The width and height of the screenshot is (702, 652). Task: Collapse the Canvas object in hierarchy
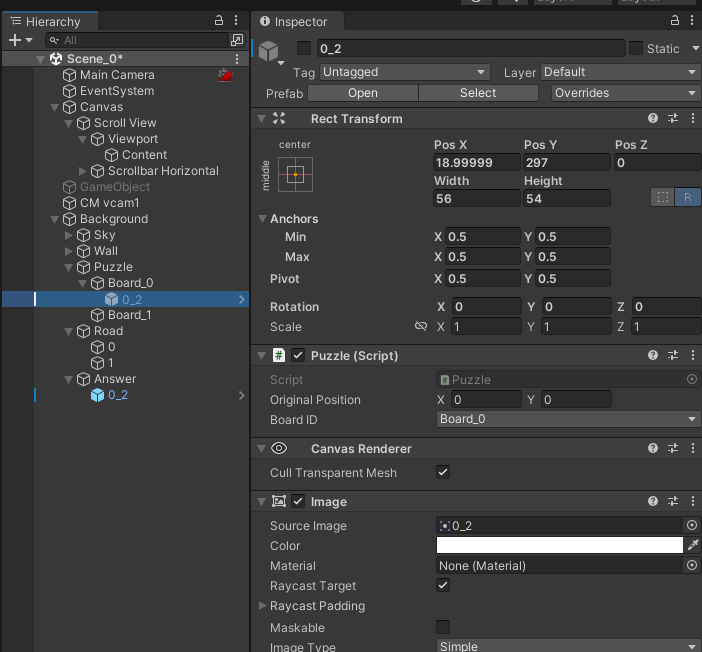point(55,107)
